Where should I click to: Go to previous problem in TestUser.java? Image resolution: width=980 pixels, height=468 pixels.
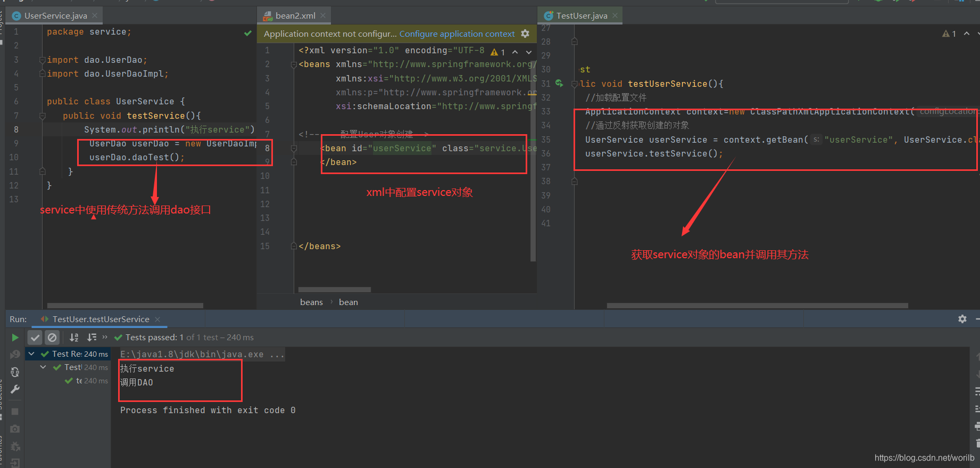coord(967,34)
